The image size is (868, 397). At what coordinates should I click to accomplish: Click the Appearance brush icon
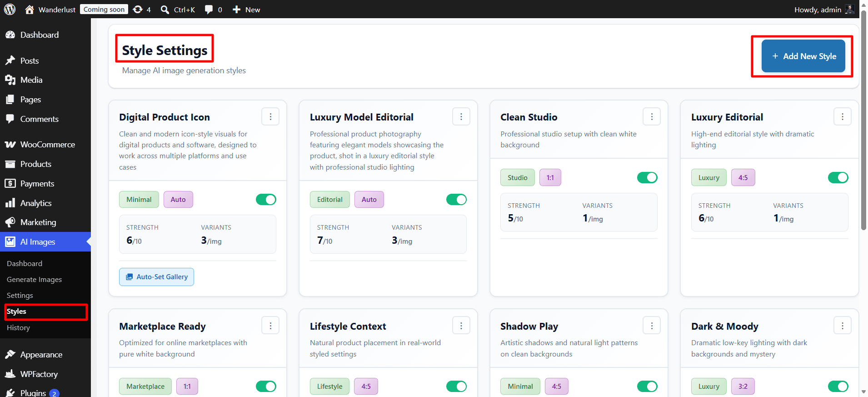click(x=10, y=355)
